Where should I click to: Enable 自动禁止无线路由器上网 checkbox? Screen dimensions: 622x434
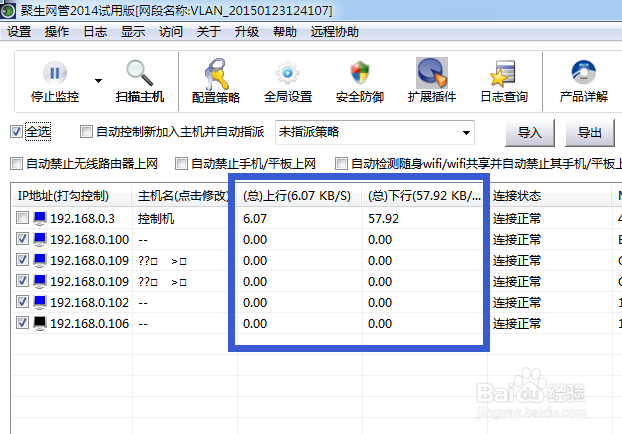16,163
